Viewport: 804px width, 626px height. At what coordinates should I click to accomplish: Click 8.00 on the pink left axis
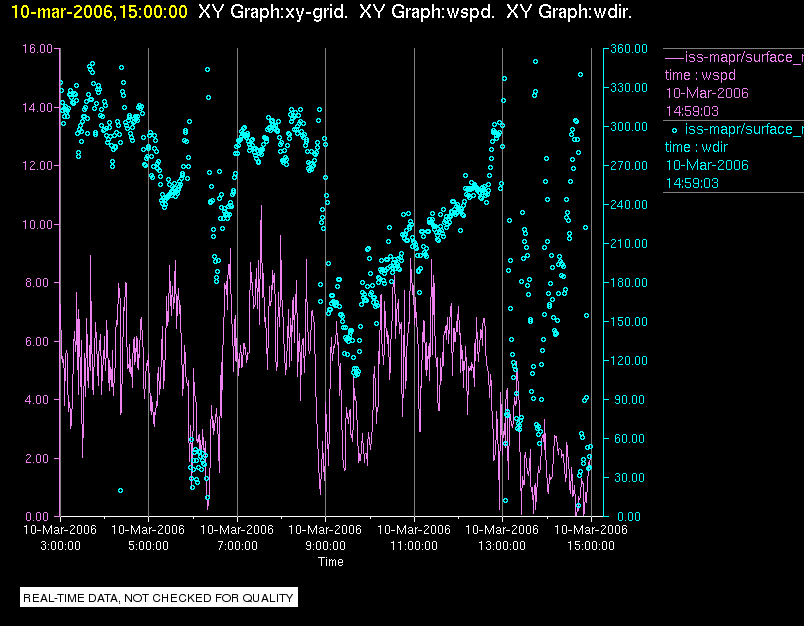point(40,283)
